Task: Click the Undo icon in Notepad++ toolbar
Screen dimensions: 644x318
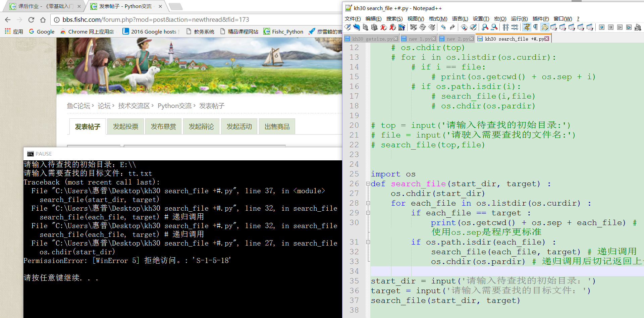Action: pos(443,28)
